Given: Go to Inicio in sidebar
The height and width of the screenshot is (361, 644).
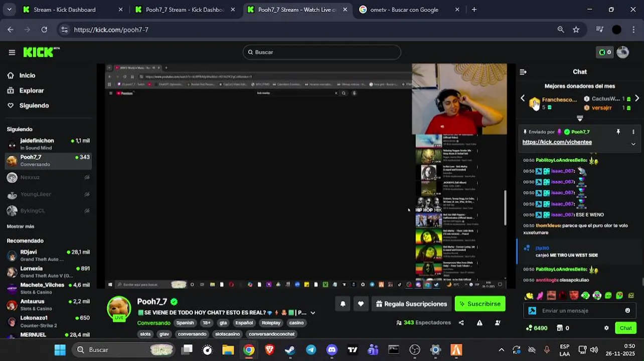Looking at the screenshot, I should (x=27, y=75).
